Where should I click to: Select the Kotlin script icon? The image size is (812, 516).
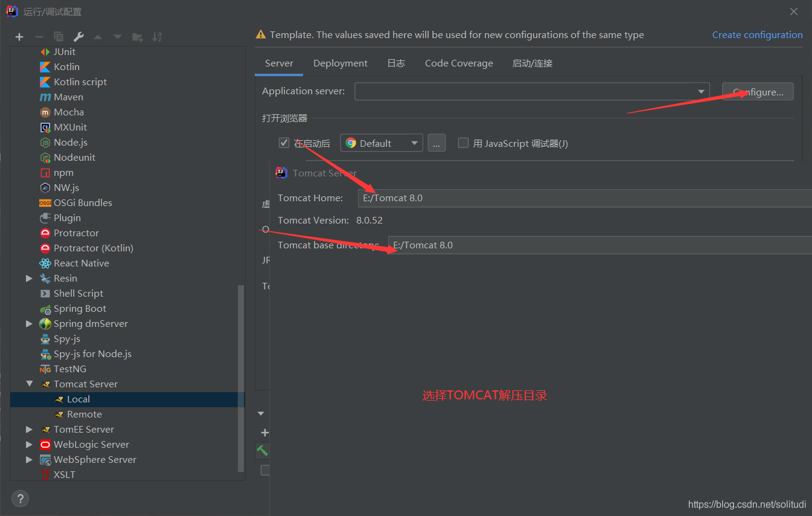[x=45, y=82]
